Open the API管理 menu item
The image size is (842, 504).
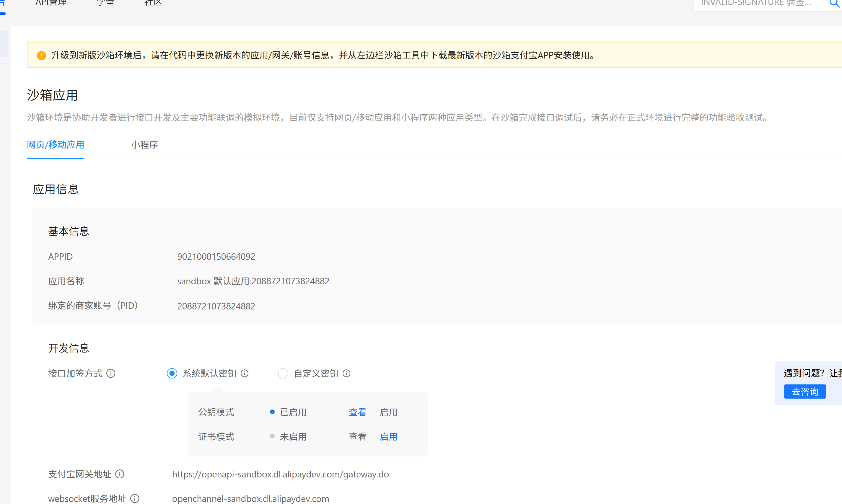tap(51, 3)
